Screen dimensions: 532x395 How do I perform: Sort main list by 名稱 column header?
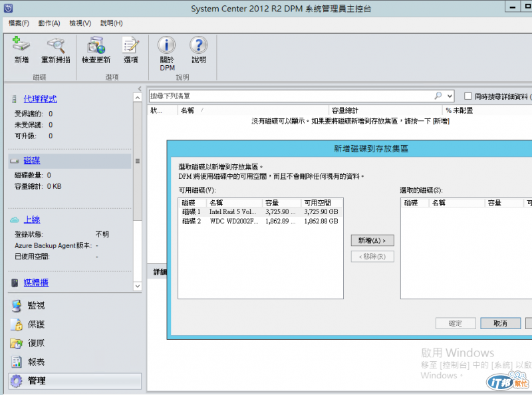point(253,110)
